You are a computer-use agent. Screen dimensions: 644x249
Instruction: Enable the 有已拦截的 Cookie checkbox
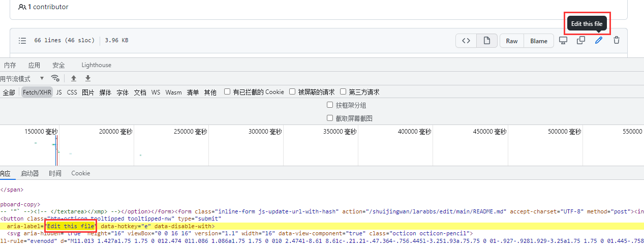pyautogui.click(x=227, y=92)
